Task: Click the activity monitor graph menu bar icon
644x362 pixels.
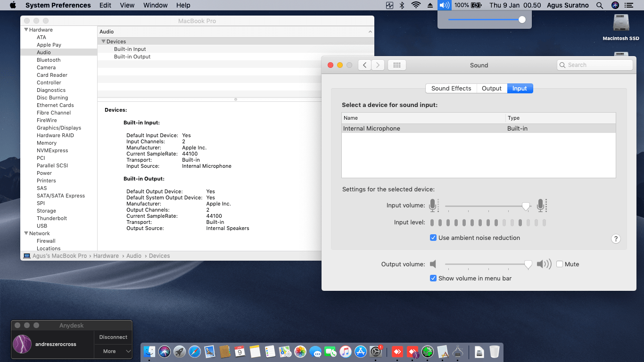Action: 389,5
